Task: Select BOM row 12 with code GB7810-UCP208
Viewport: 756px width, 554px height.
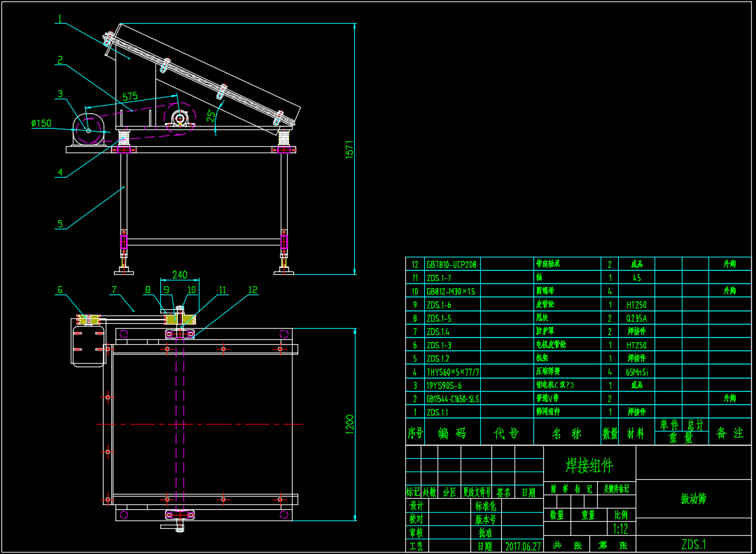Action: (x=452, y=264)
